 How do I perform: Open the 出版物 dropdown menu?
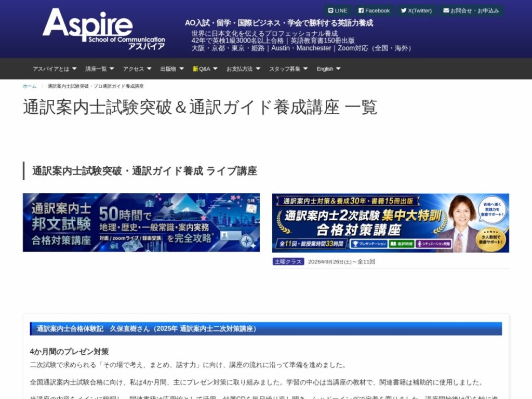point(172,69)
